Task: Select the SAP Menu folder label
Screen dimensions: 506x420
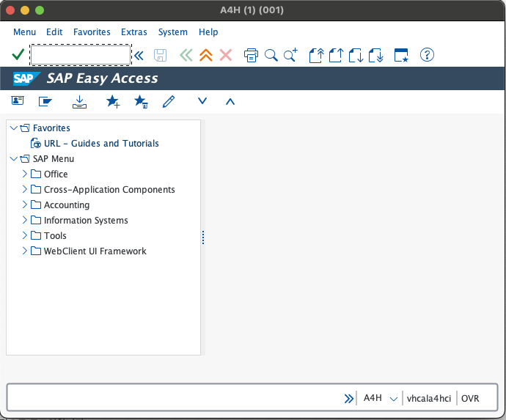Action: point(54,159)
